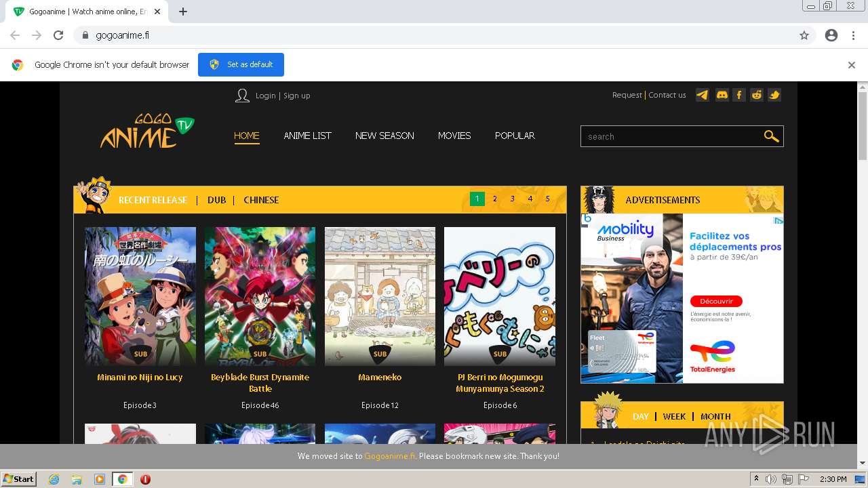Go to recent release page 4
The width and height of the screenshot is (868, 488).
click(530, 199)
